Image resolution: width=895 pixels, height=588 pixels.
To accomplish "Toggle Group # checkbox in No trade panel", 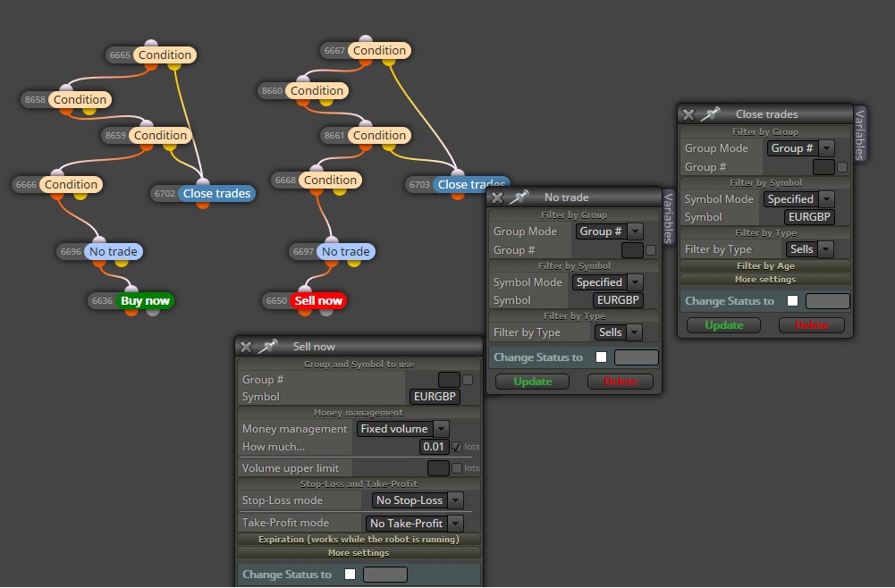I will click(x=651, y=250).
